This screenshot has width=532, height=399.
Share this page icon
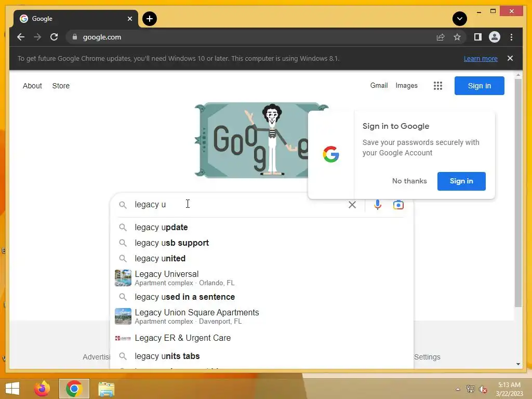(x=441, y=37)
